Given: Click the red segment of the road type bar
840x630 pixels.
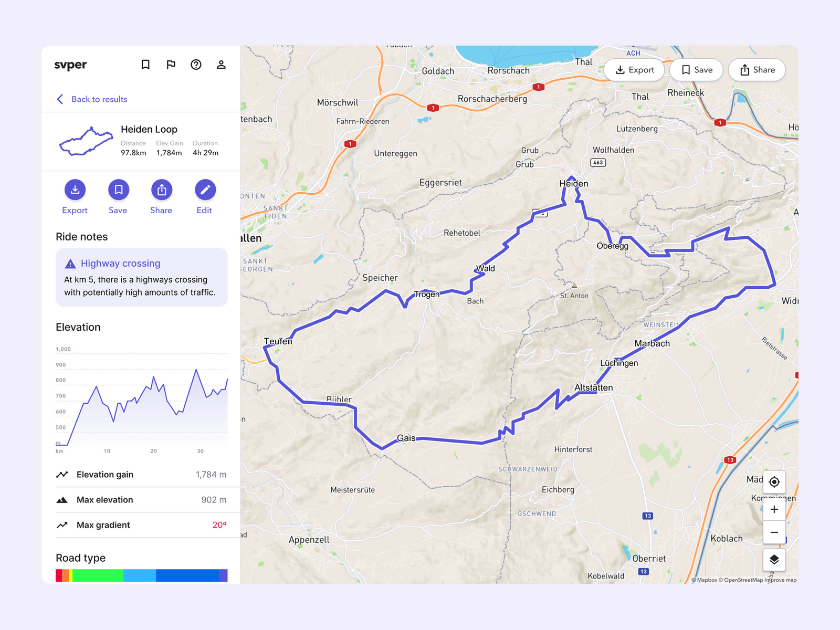Looking at the screenshot, I should pyautogui.click(x=59, y=574).
